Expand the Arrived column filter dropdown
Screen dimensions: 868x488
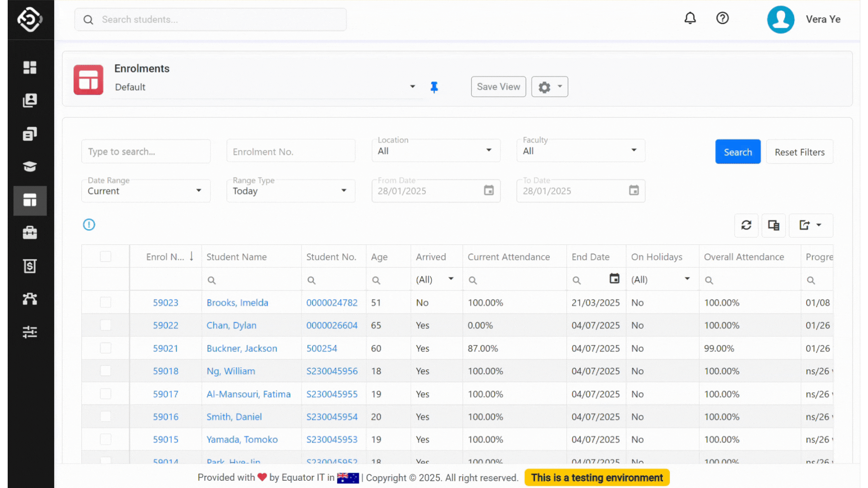(x=451, y=279)
